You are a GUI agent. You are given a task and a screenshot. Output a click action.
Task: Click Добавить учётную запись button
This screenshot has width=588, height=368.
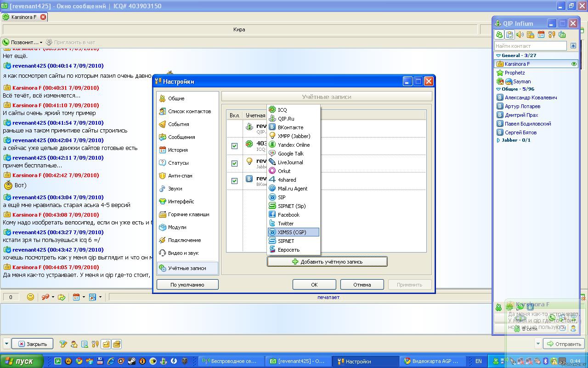point(327,262)
